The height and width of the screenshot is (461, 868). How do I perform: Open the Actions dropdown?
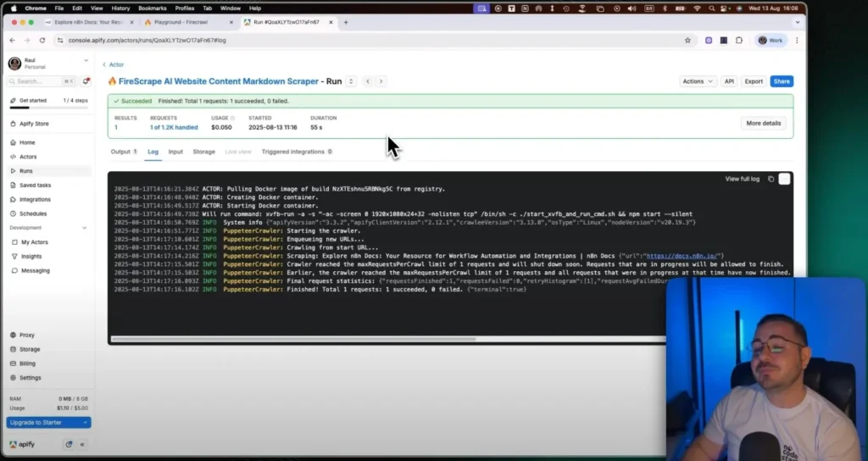[698, 81]
